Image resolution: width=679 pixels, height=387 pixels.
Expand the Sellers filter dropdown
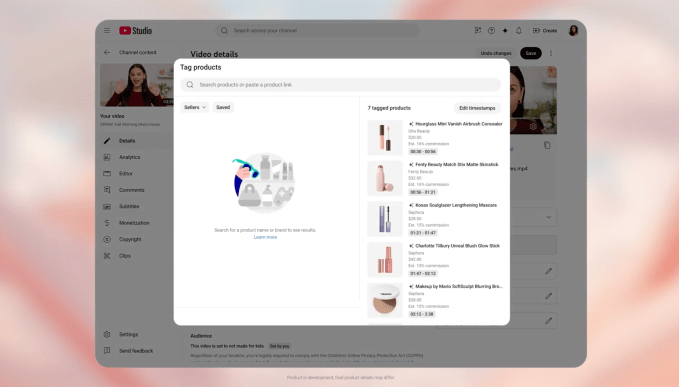(x=194, y=107)
